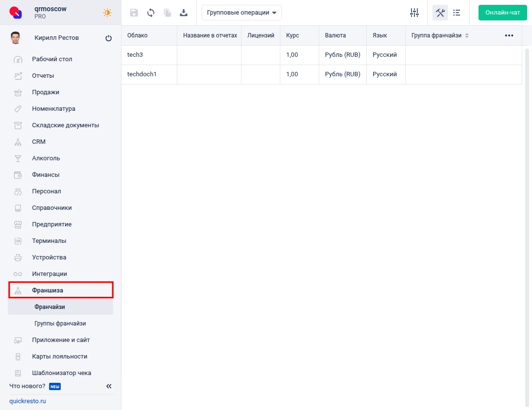Screen dimensions: 532x410
Task: Click the download export icon
Action: [x=184, y=13]
